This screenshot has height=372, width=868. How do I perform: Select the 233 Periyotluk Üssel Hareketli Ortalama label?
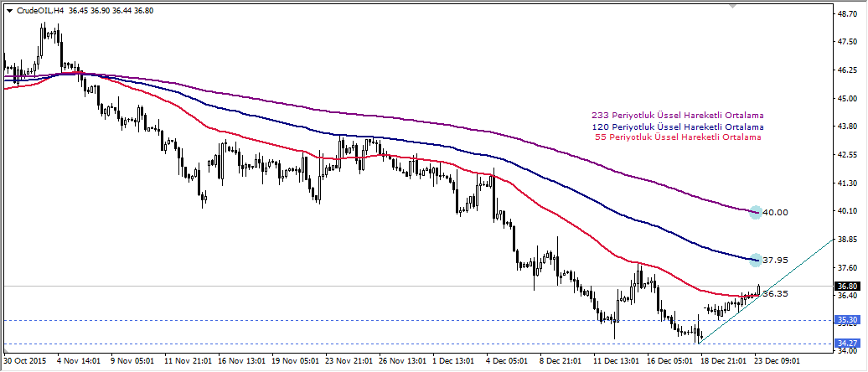click(x=678, y=116)
